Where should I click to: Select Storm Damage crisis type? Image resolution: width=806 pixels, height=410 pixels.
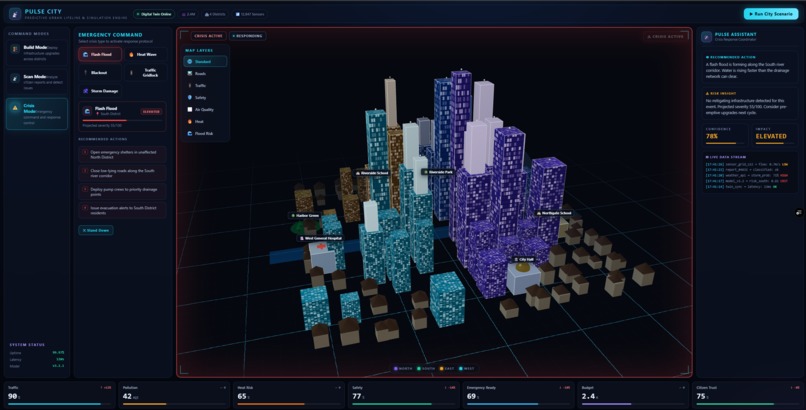pyautogui.click(x=100, y=91)
